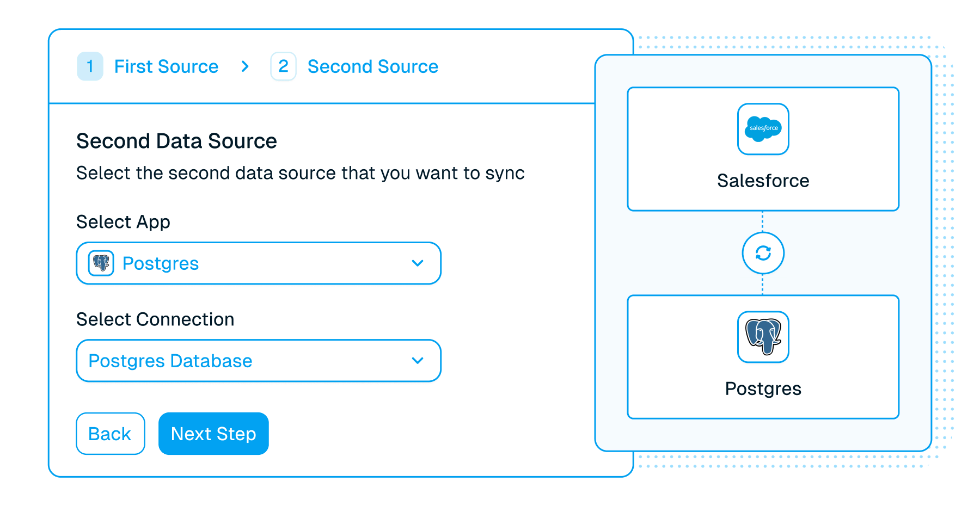
Task: Select the Second Source step
Action: [373, 66]
